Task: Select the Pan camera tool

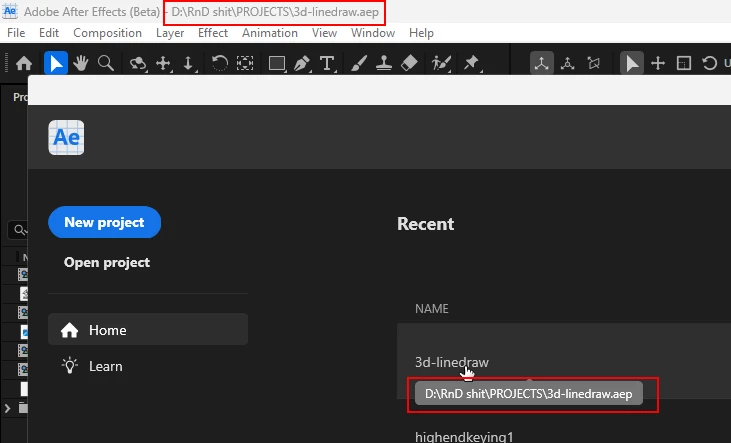Action: click(x=163, y=63)
